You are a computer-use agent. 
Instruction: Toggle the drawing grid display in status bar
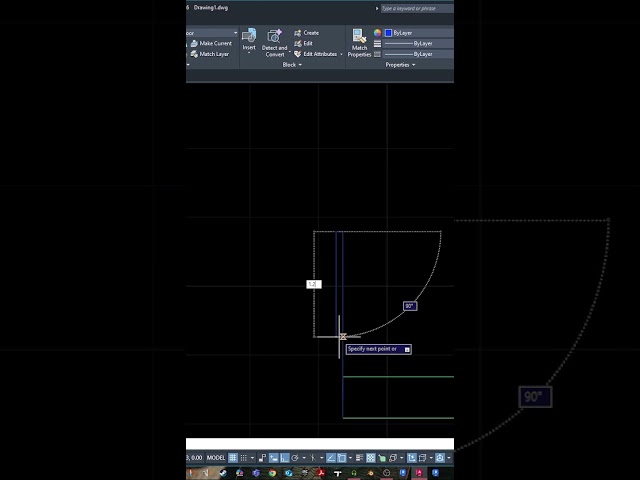pos(233,458)
